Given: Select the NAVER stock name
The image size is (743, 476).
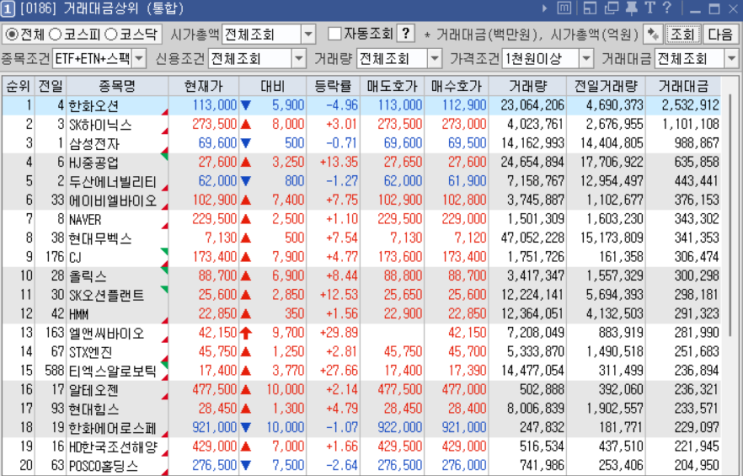Looking at the screenshot, I should click(x=85, y=219).
